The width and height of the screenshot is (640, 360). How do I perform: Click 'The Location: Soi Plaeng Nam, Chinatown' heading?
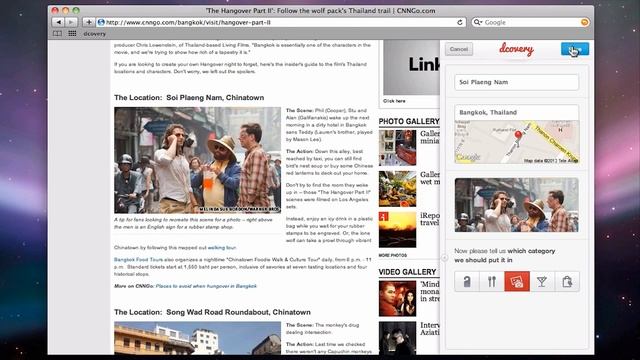pyautogui.click(x=189, y=98)
